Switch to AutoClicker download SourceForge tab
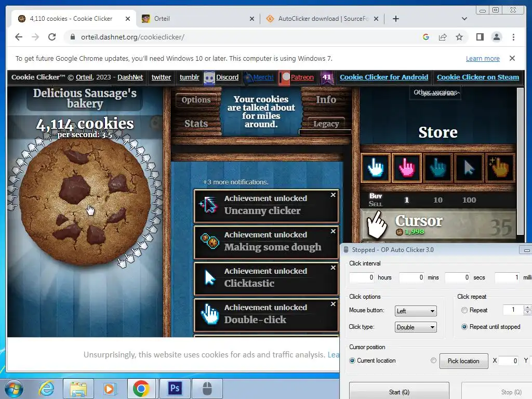The height and width of the screenshot is (399, 532). click(322, 19)
